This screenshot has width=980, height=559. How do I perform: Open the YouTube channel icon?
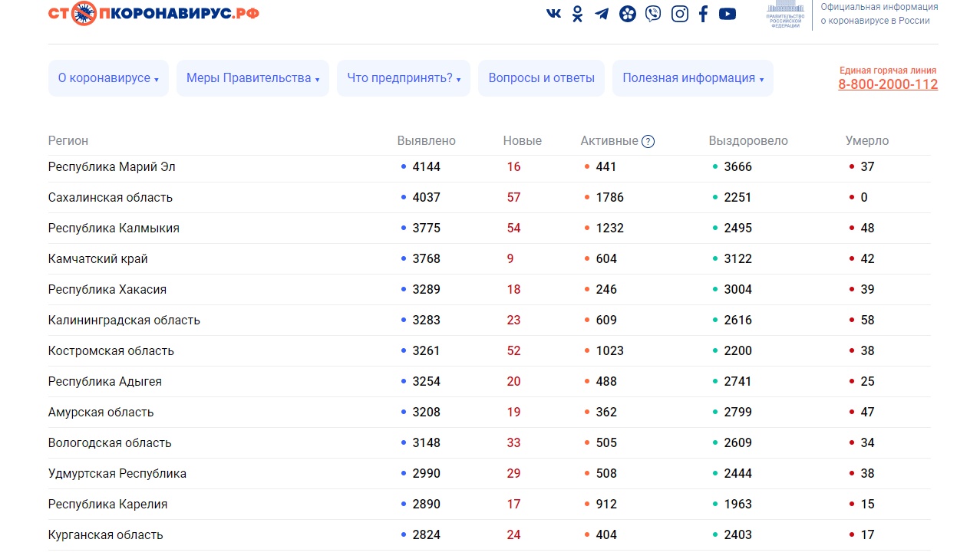(728, 14)
